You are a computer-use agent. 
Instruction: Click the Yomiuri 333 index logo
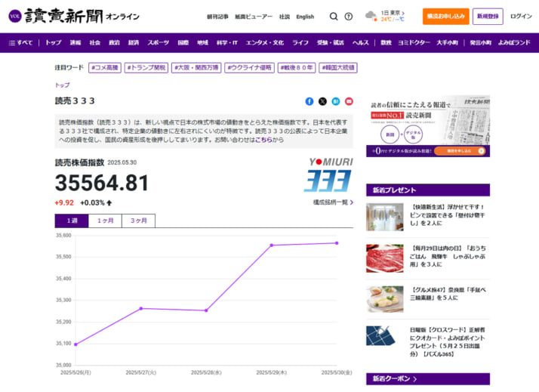click(x=330, y=175)
